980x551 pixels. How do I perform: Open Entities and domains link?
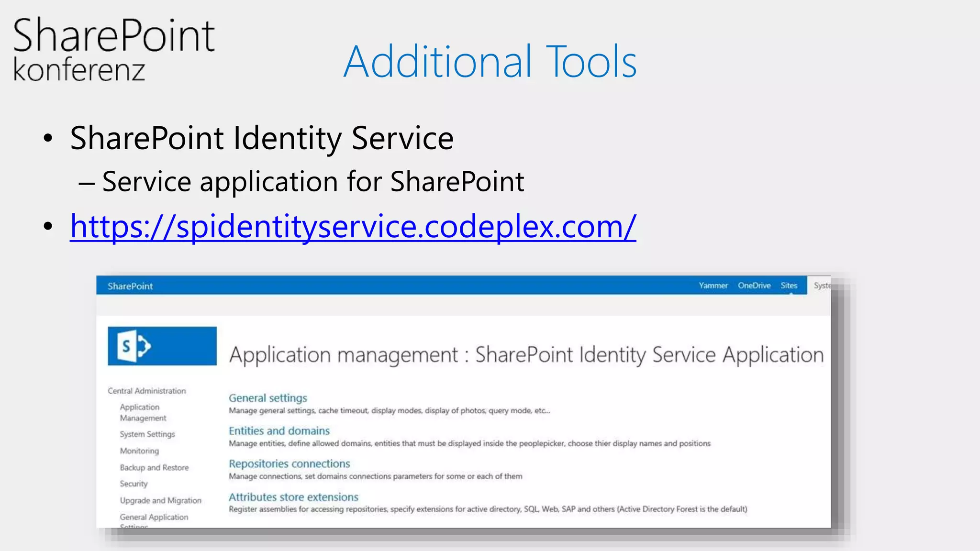tap(279, 430)
